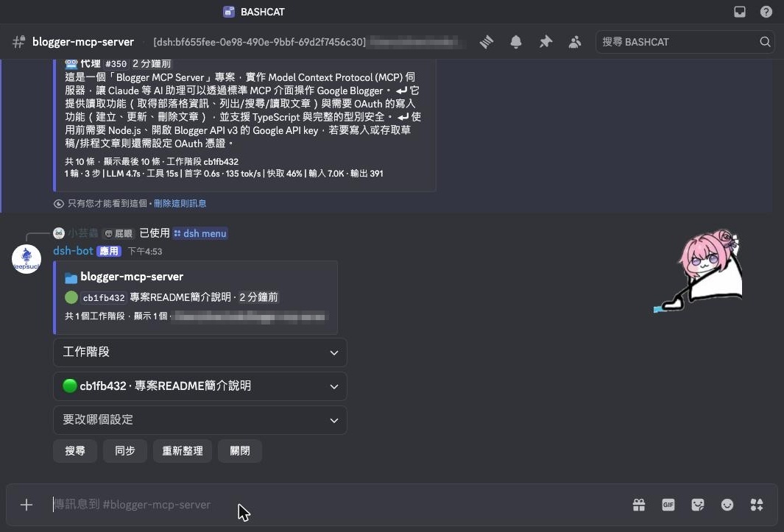784x532 pixels.
Task: Click the 共 10 條 session summary line
Action: [152, 161]
